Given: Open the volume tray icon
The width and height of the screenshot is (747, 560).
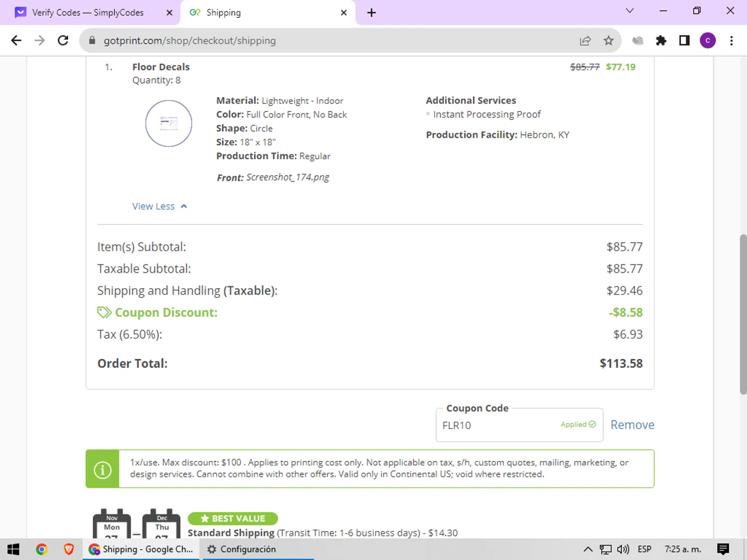Looking at the screenshot, I should pos(623,549).
